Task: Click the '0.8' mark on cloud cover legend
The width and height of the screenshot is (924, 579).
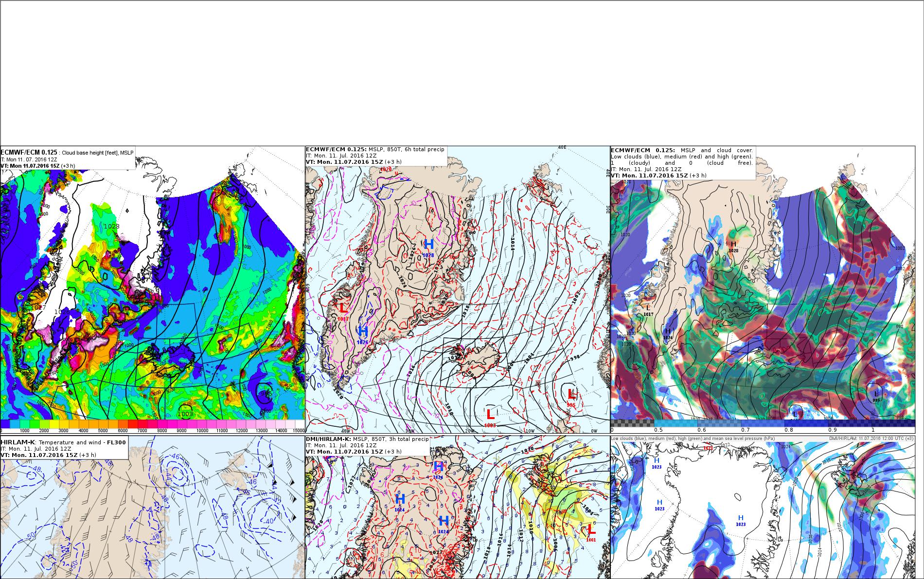Action: click(x=788, y=430)
